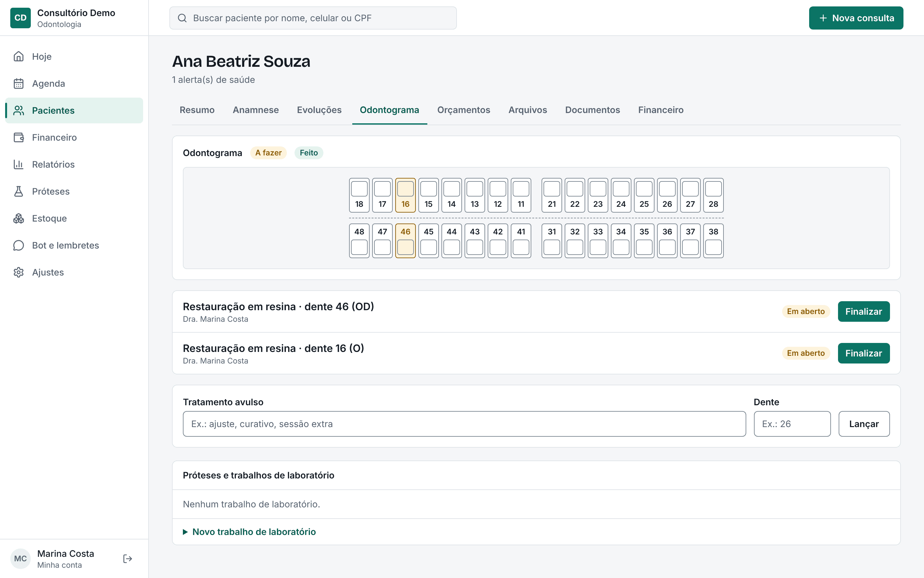Screen dimensions: 924x578
Task: Click the MC user avatar
Action: (20, 558)
